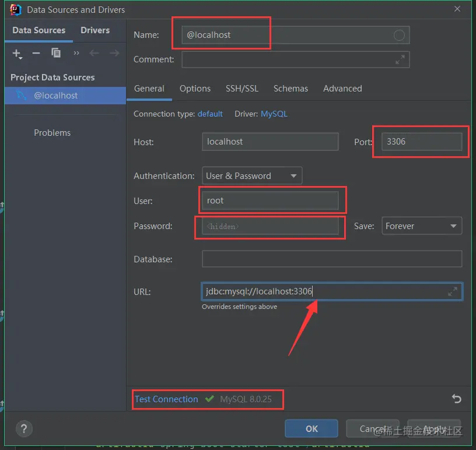Image resolution: width=476 pixels, height=450 pixels.
Task: Open the Authentication dropdown
Action: pos(252,175)
